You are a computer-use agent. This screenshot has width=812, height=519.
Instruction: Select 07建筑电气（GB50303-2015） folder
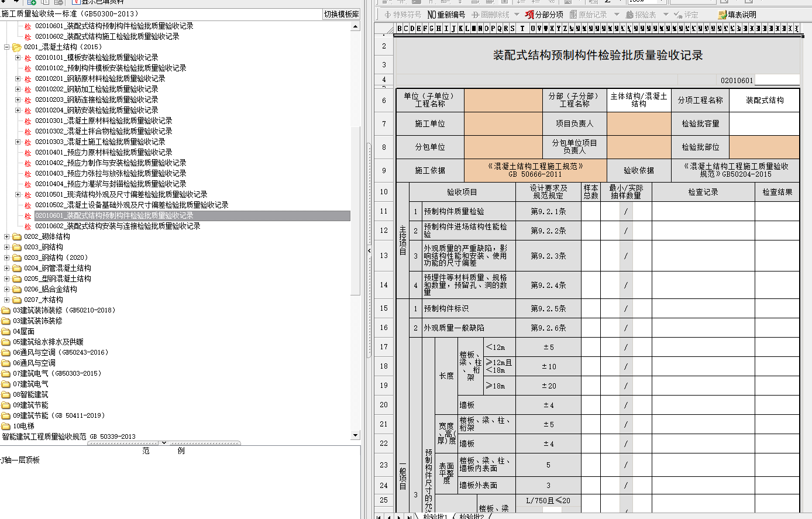point(57,374)
